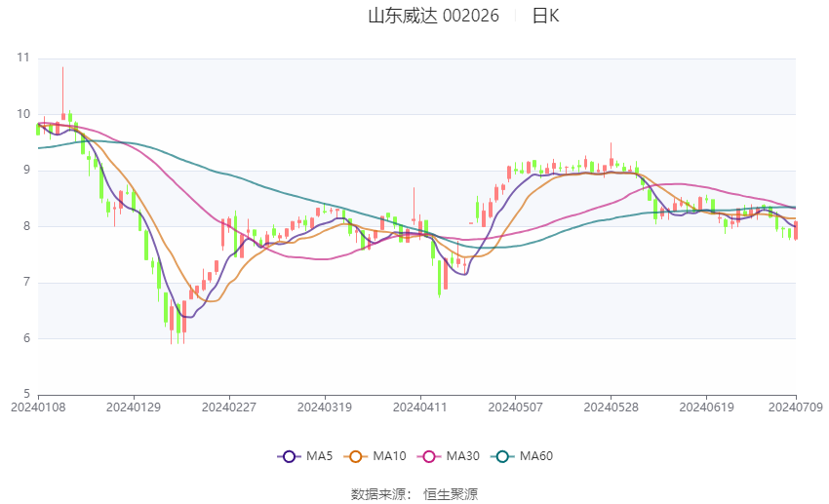Toggle the MA30 legend series

[449, 456]
